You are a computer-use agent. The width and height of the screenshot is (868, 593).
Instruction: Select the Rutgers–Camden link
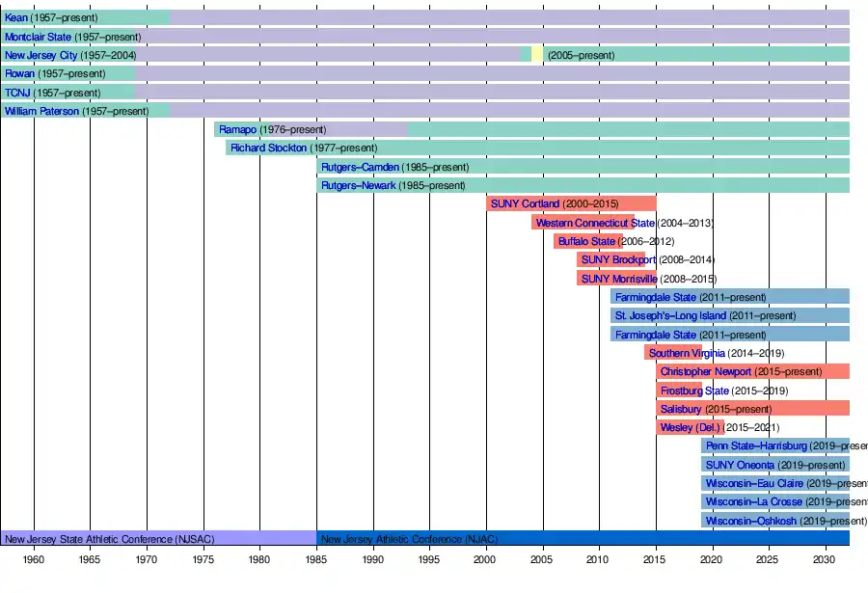(x=359, y=167)
